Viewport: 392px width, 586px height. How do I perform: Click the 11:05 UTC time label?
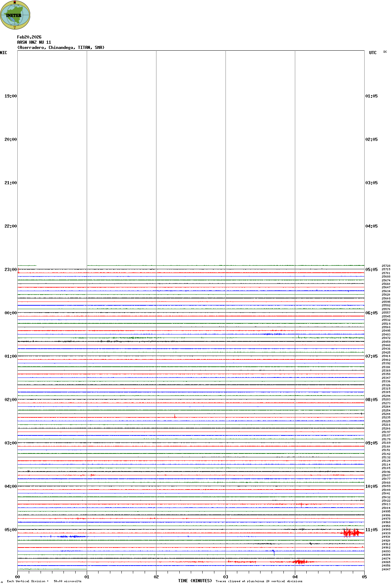tap(371, 530)
